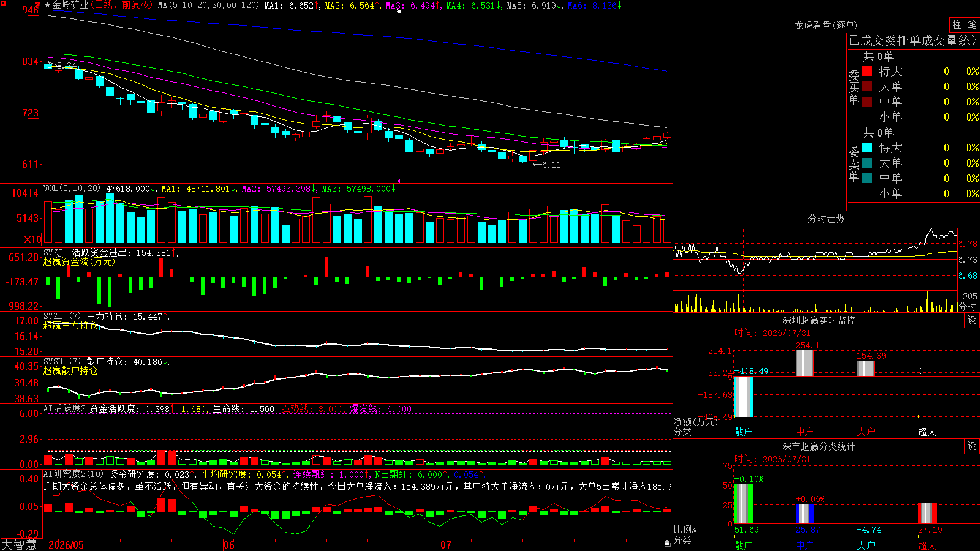Image resolution: width=980 pixels, height=551 pixels.
Task: Click the red 超大 bar in 深市超赢分类统计
Action: point(927,513)
